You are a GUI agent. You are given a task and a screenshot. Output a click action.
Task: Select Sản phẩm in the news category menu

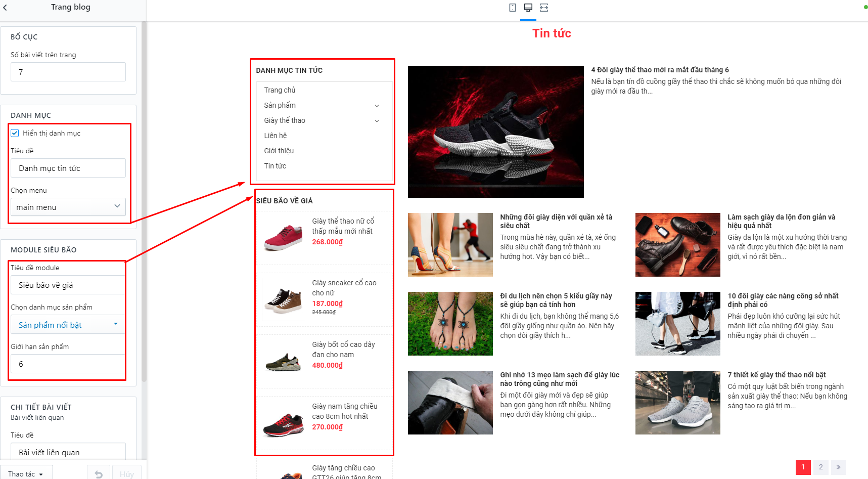(280, 105)
